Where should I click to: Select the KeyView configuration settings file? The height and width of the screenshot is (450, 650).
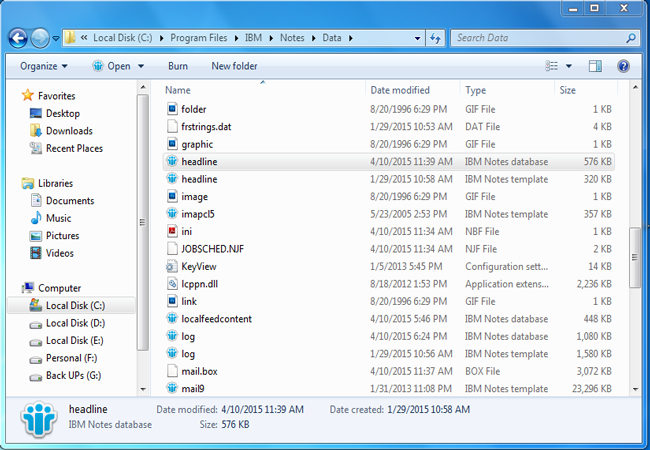198,266
